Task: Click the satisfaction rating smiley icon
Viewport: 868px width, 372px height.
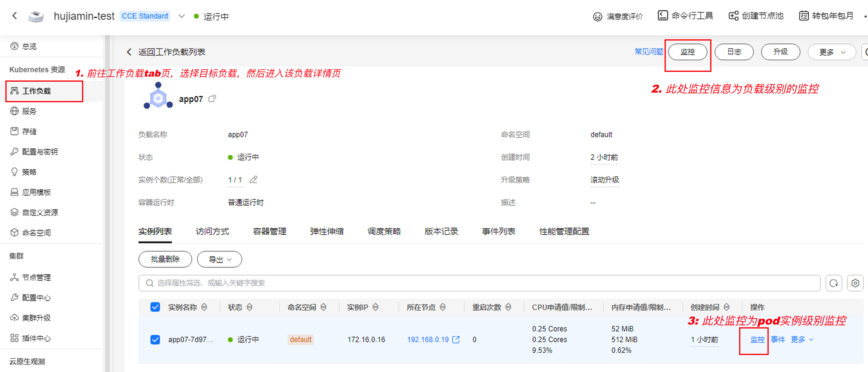Action: 597,16
